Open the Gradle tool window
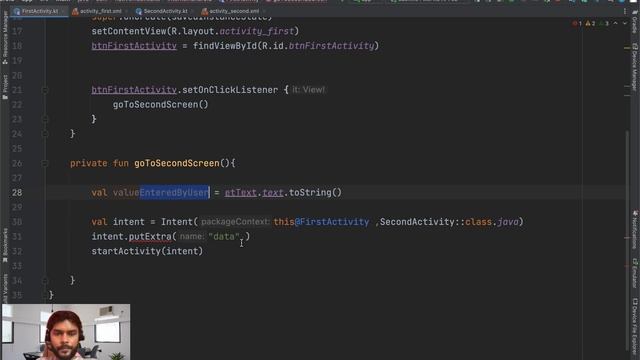This screenshot has height=360, width=640. click(635, 22)
